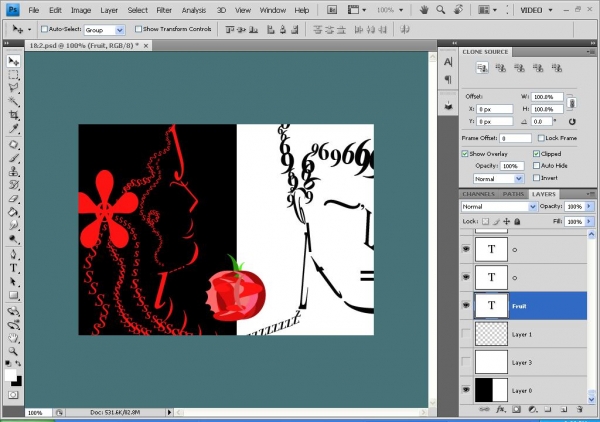Viewport: 600px width, 422px height.
Task: Launch Bridge from the application bar
Action: [332, 10]
